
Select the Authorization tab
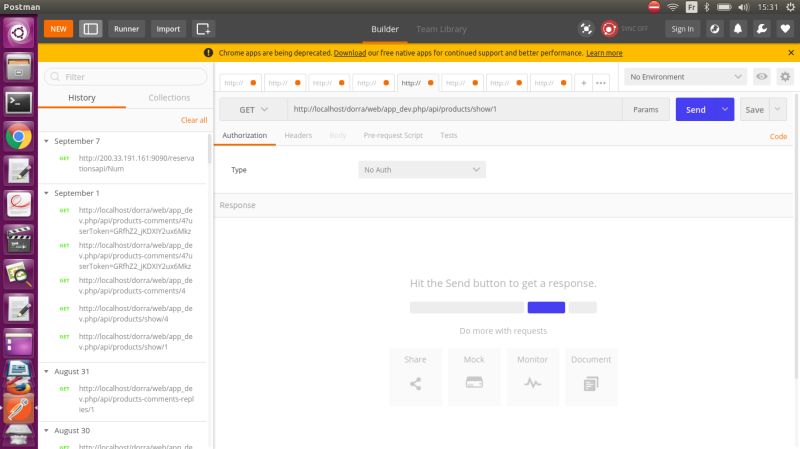(244, 135)
